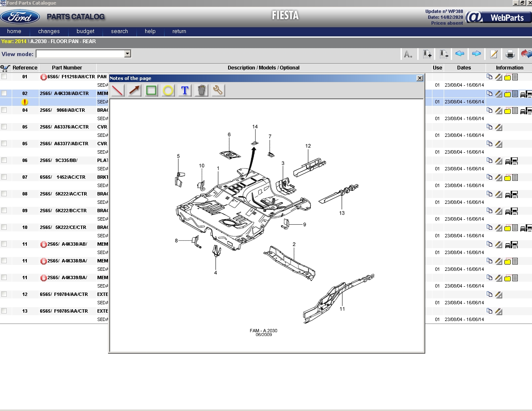Select the arrow annotation tool
Viewport: 532px width, 411px height.
coord(134,90)
